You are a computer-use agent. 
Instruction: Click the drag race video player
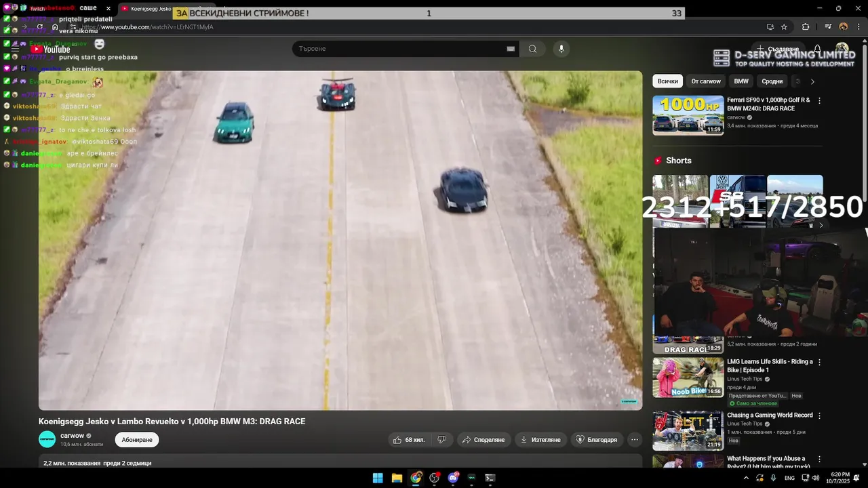pyautogui.click(x=340, y=241)
